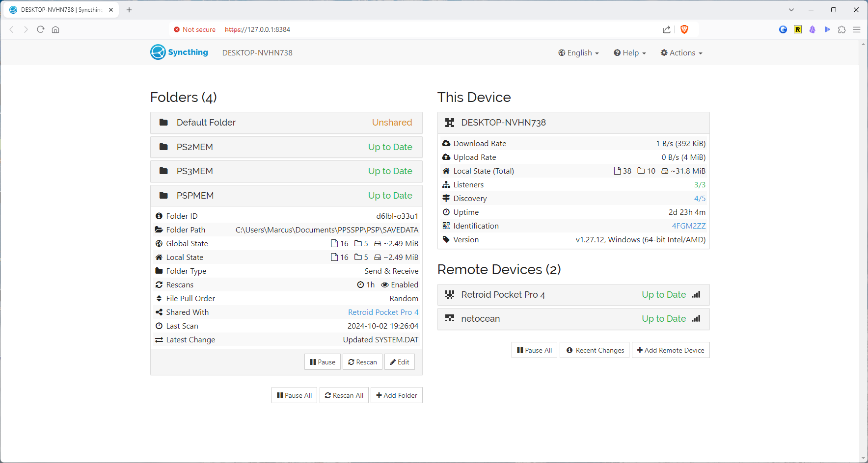Open the browser extensions puzzle icon
The image size is (868, 463).
[842, 29]
